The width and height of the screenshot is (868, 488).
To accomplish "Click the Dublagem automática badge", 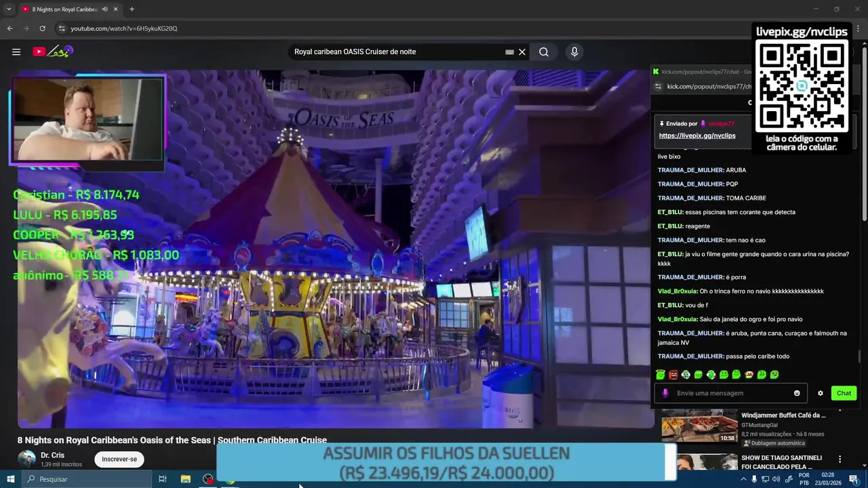I will coord(774,443).
